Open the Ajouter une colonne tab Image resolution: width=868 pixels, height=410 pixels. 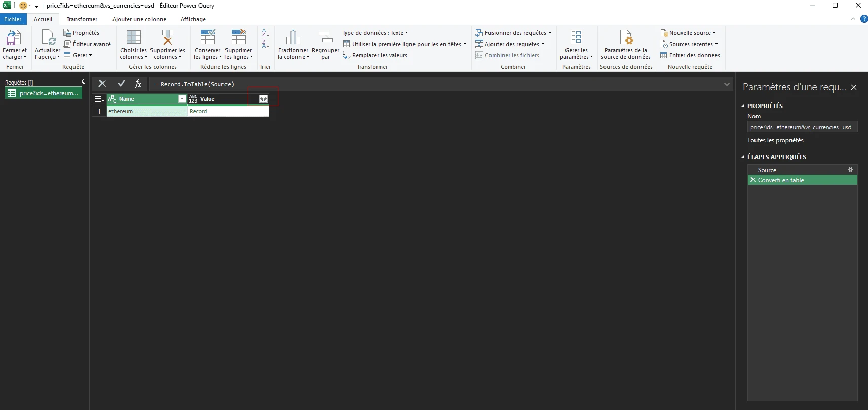click(x=139, y=19)
